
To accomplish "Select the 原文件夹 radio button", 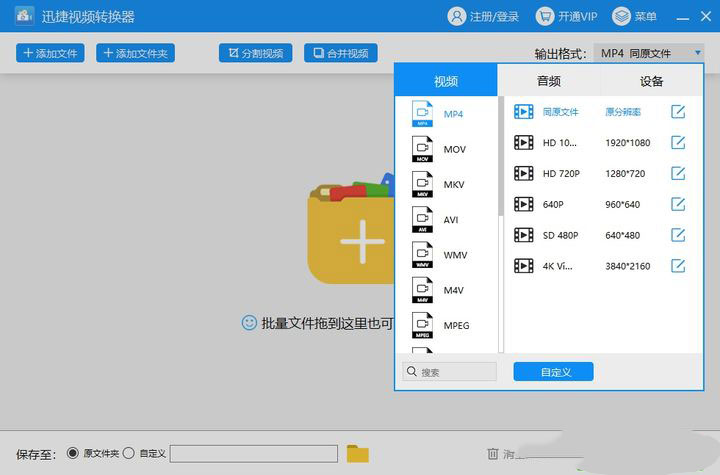I will click(72, 454).
